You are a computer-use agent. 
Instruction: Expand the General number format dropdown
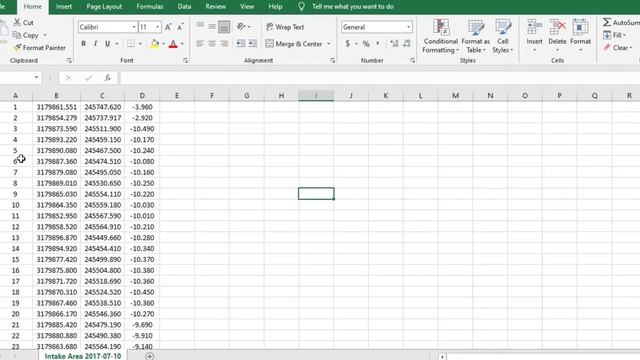(x=409, y=27)
